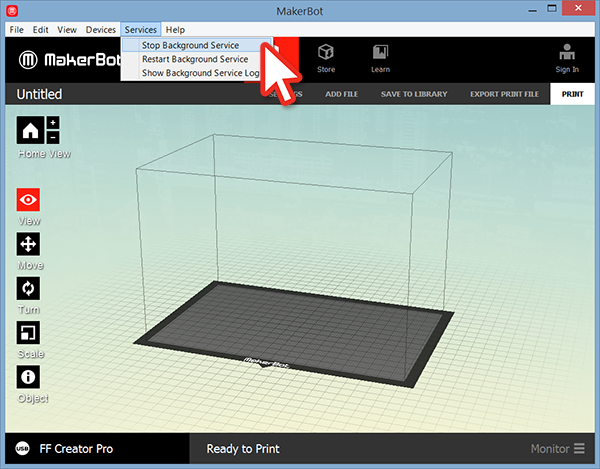Choose Restart Background Service

click(x=195, y=59)
